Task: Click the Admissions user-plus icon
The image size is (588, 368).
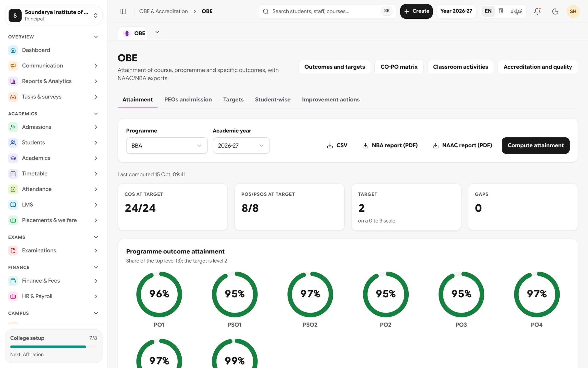Action: (x=13, y=127)
